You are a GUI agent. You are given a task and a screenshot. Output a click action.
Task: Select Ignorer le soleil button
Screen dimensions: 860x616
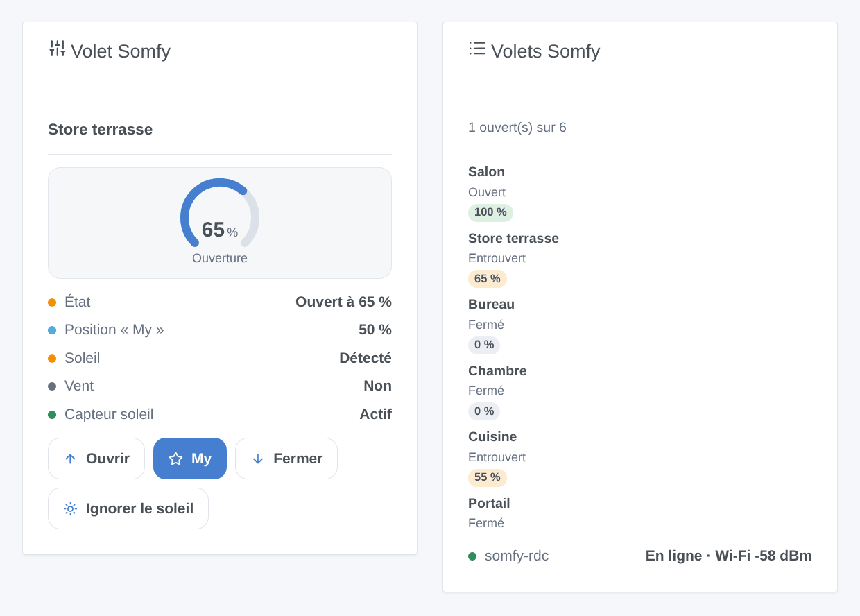tap(128, 508)
